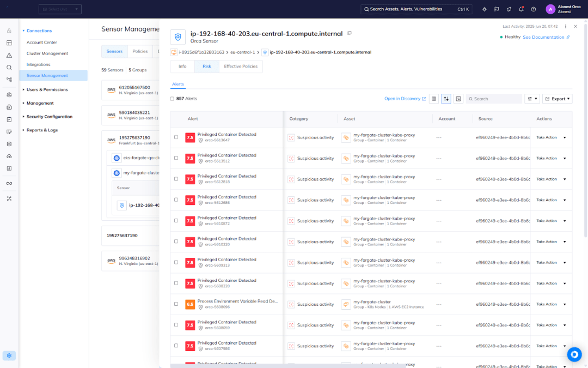This screenshot has width=588, height=368.
Task: Click the database icon in left sidebar
Action: click(x=9, y=144)
